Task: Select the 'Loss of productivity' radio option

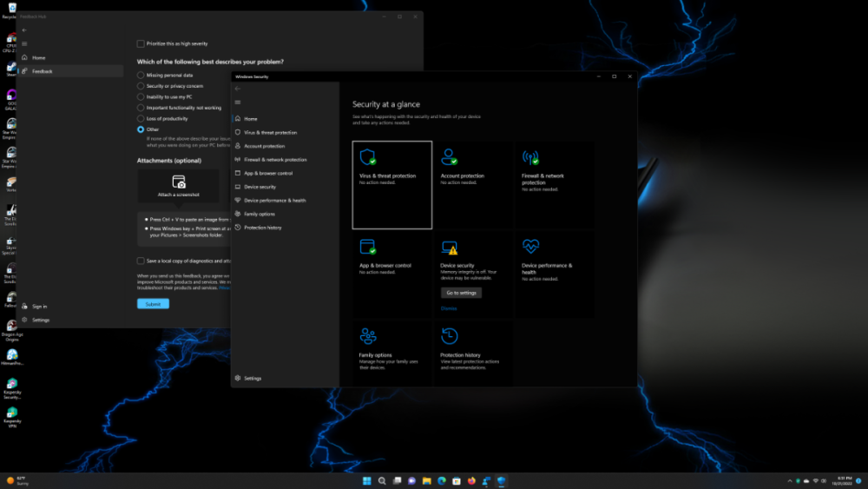Action: [141, 118]
